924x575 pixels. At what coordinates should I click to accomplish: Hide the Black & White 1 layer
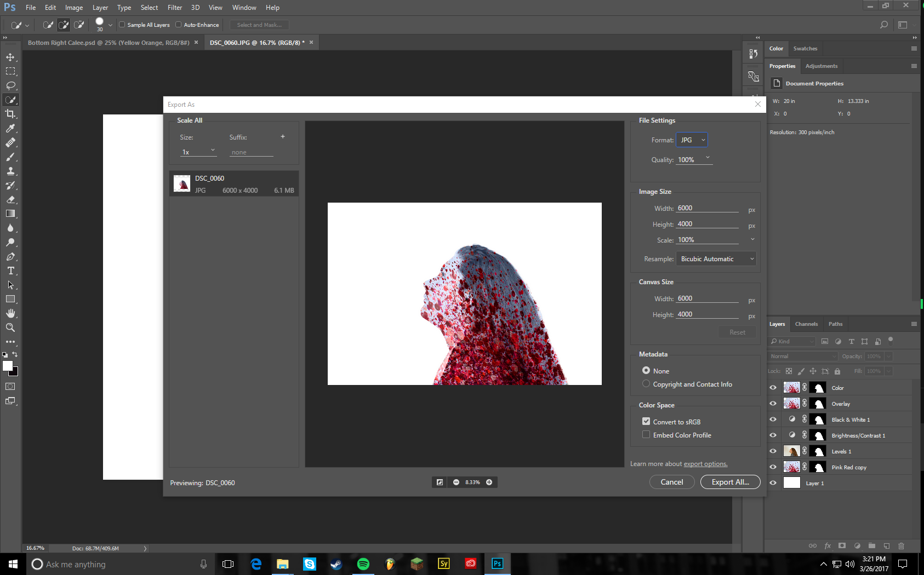tap(773, 419)
